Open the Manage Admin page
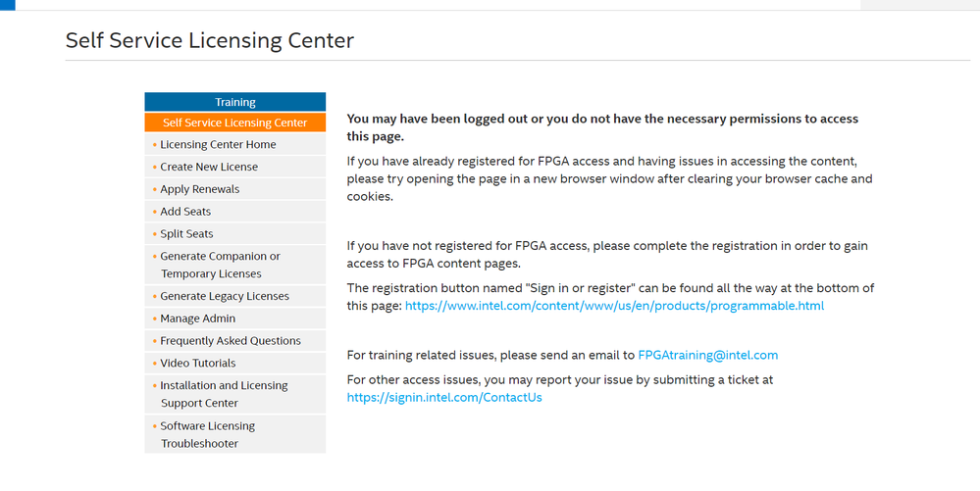The image size is (980, 491). pyautogui.click(x=197, y=319)
